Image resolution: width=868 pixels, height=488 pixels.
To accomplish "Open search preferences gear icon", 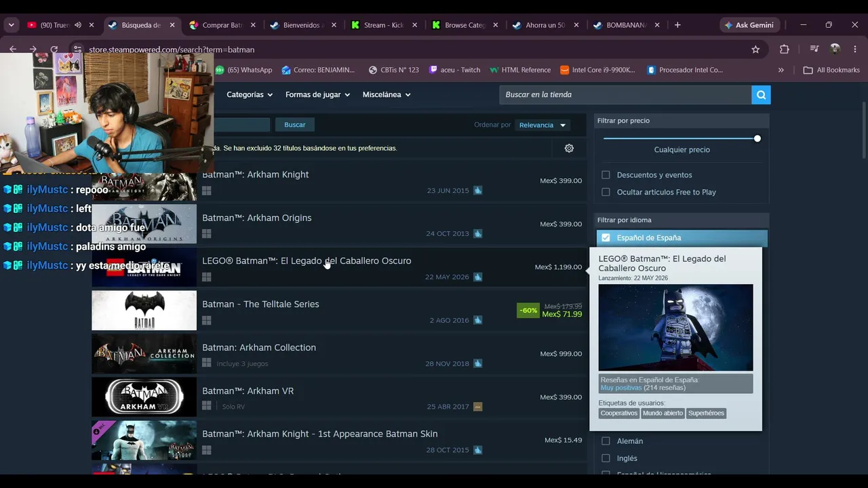I will [x=569, y=148].
